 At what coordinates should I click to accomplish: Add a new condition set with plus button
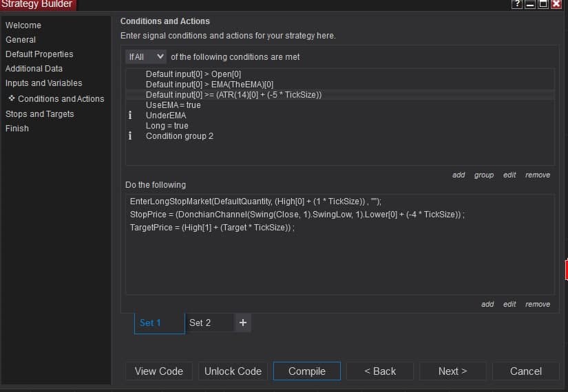point(242,323)
